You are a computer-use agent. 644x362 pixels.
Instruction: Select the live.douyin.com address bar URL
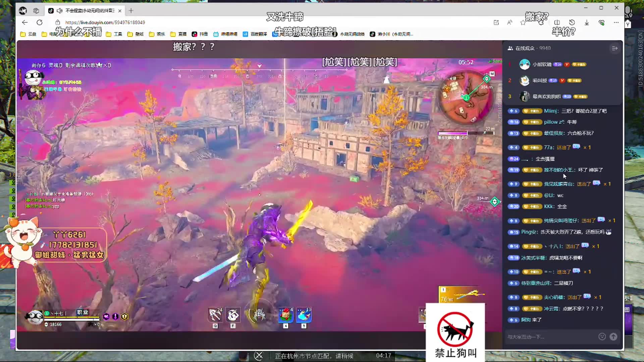(x=105, y=22)
